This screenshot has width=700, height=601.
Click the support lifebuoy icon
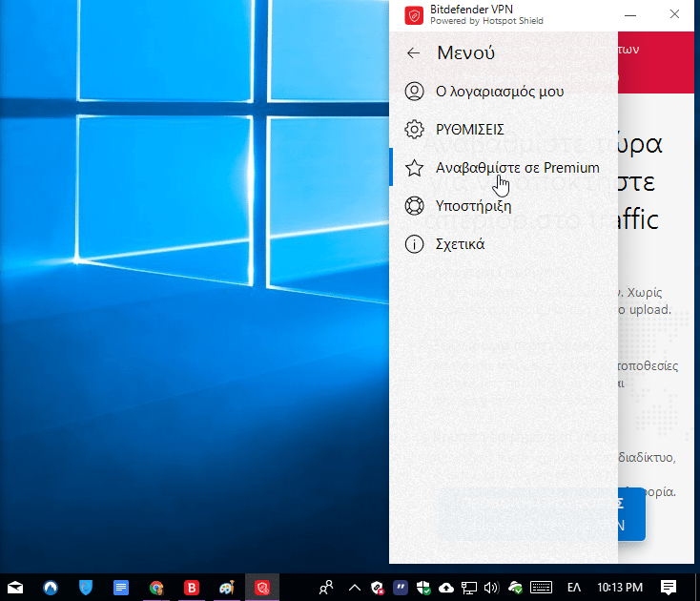[414, 206]
